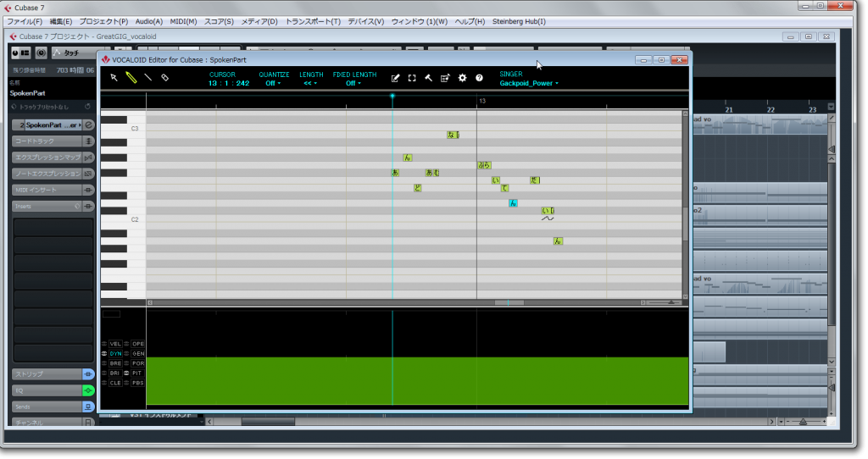
Task: Click the Cubase monitor/speaker toolbar icon
Action: point(42,53)
